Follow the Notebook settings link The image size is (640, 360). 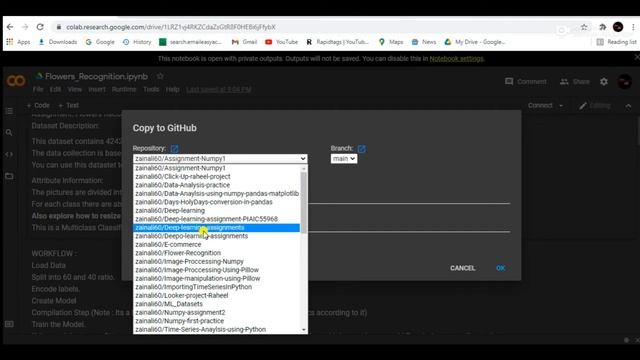[456, 59]
